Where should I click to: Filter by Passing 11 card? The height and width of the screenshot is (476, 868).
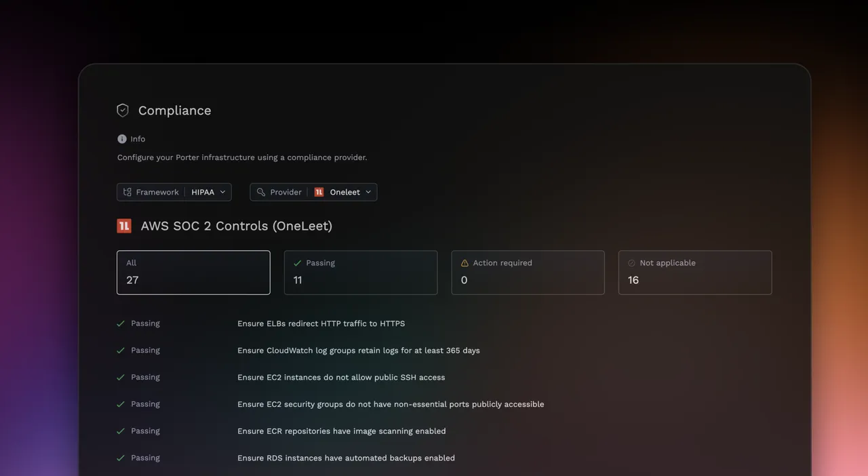(x=361, y=273)
